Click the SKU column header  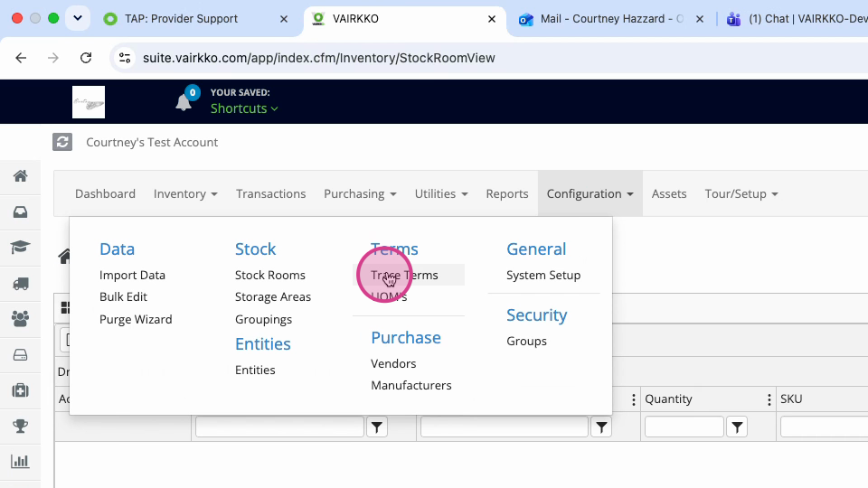(791, 399)
